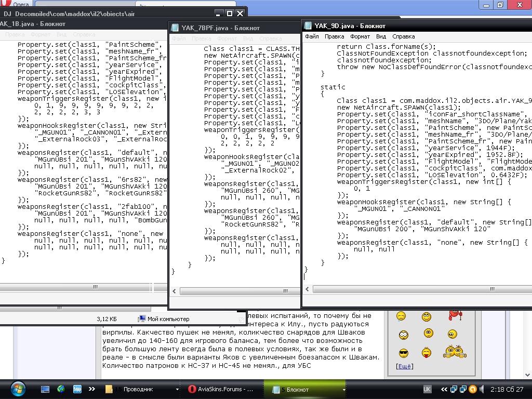Click the volume speaker tray icon

482,389
